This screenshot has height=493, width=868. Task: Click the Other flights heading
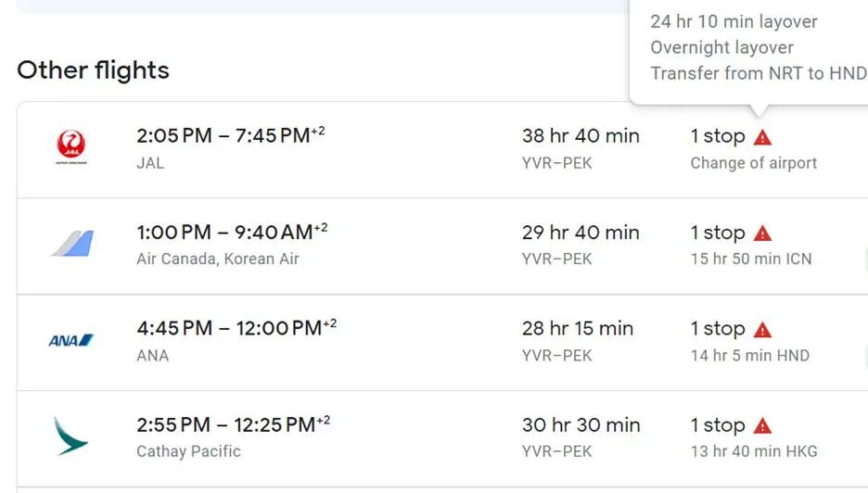[x=93, y=70]
